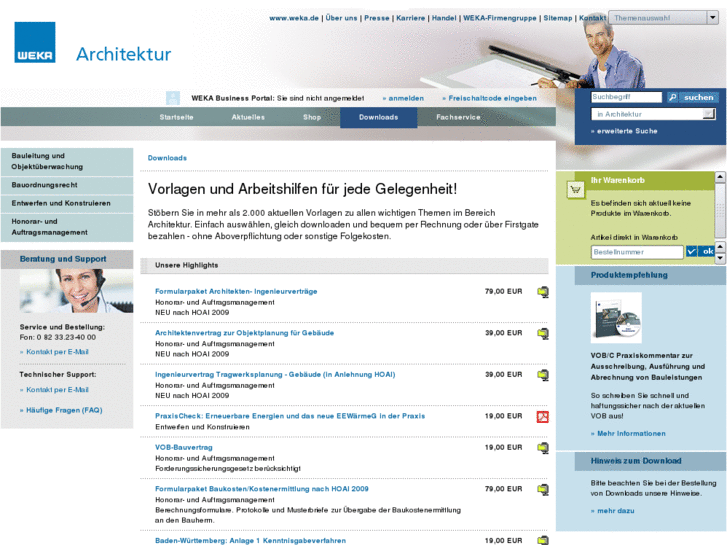Screen dimensions: 727x545
Task: Click the Warenkorb scrollbar up arrow
Action: point(720,177)
